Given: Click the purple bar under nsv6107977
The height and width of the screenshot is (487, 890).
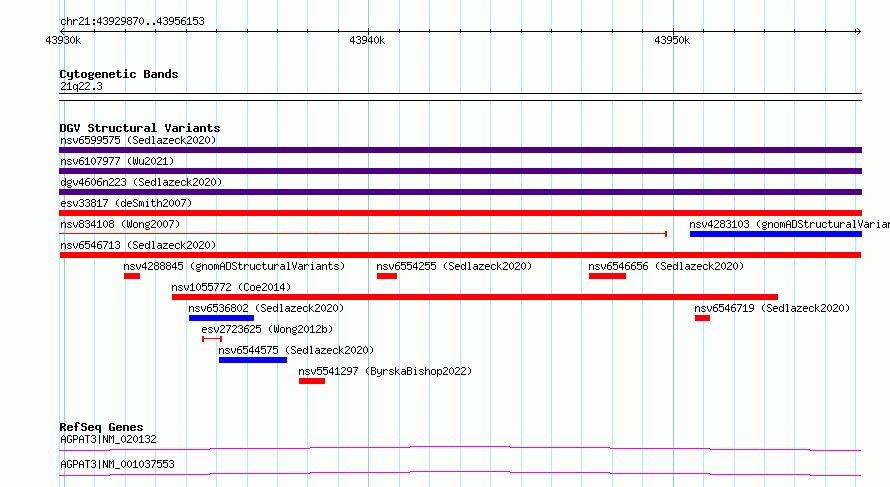Looking at the screenshot, I should tap(460, 171).
